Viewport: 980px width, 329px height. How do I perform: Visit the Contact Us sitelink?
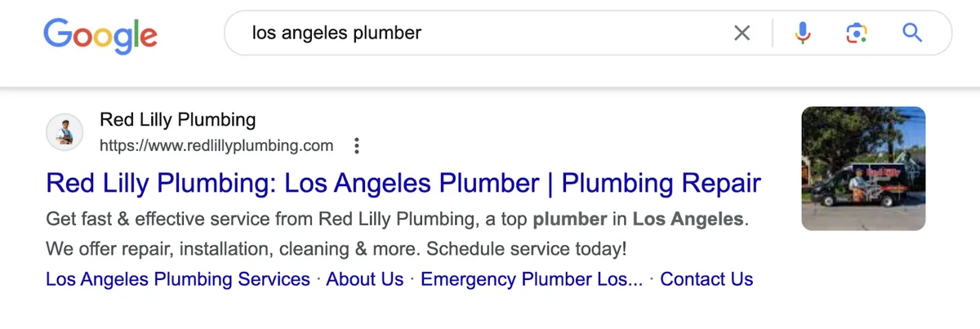[706, 279]
